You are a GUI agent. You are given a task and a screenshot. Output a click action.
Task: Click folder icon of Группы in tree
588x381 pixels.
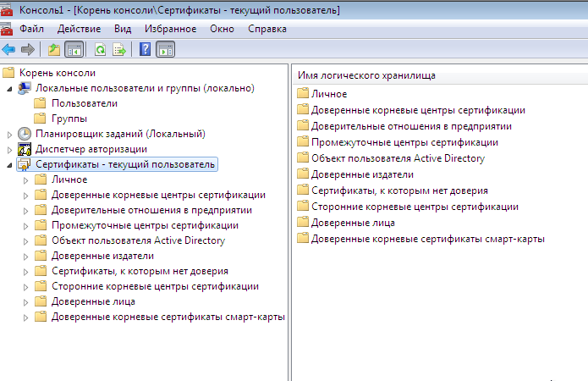(x=40, y=119)
